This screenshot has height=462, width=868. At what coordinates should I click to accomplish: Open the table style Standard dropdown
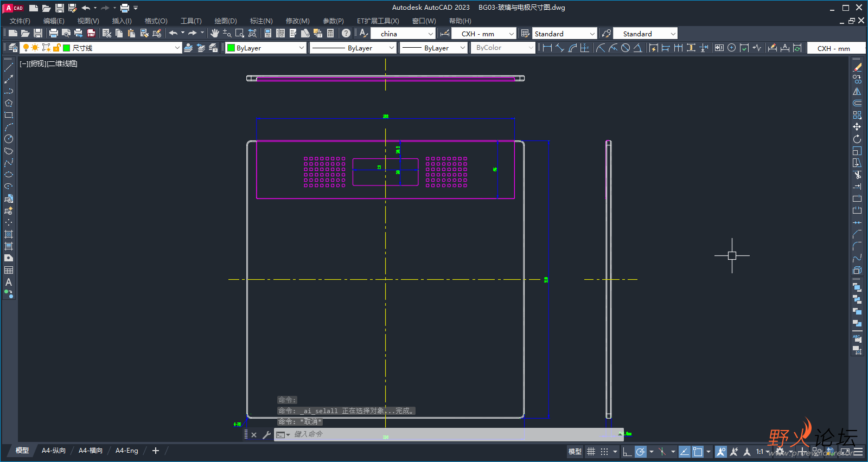click(592, 34)
